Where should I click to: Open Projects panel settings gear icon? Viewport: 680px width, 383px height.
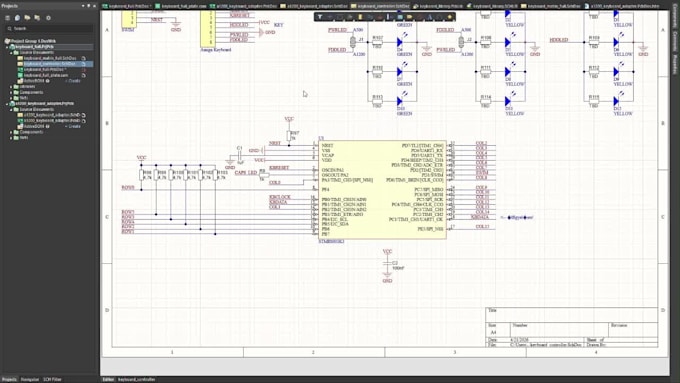[48, 18]
